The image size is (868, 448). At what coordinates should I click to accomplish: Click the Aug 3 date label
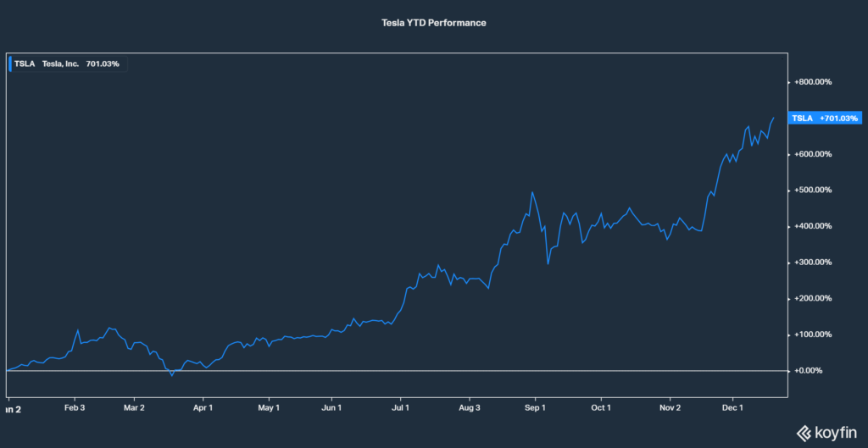(x=470, y=408)
